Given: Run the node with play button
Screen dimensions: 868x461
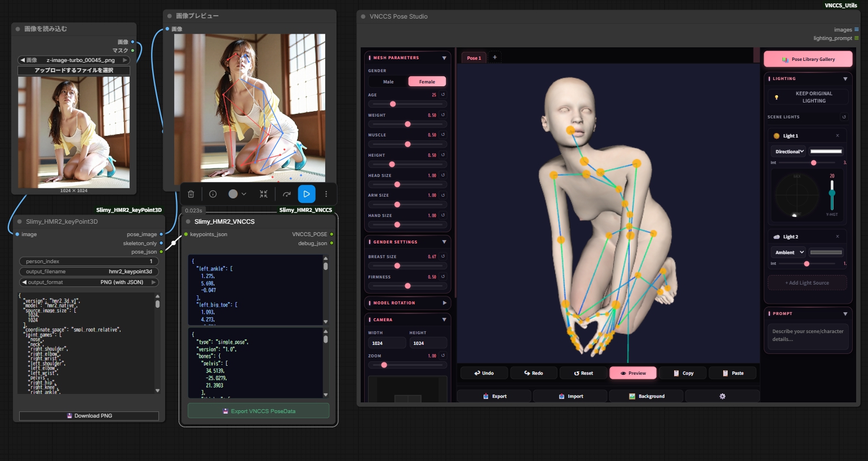Looking at the screenshot, I should 307,194.
